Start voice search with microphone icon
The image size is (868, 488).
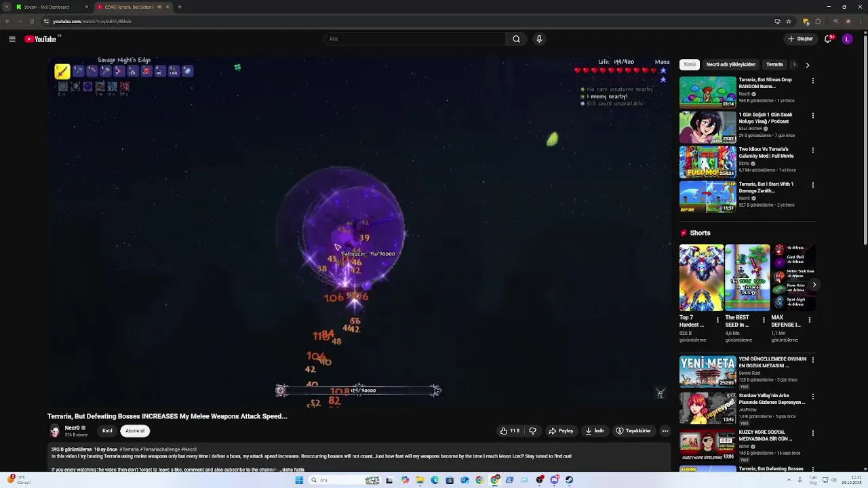(539, 39)
